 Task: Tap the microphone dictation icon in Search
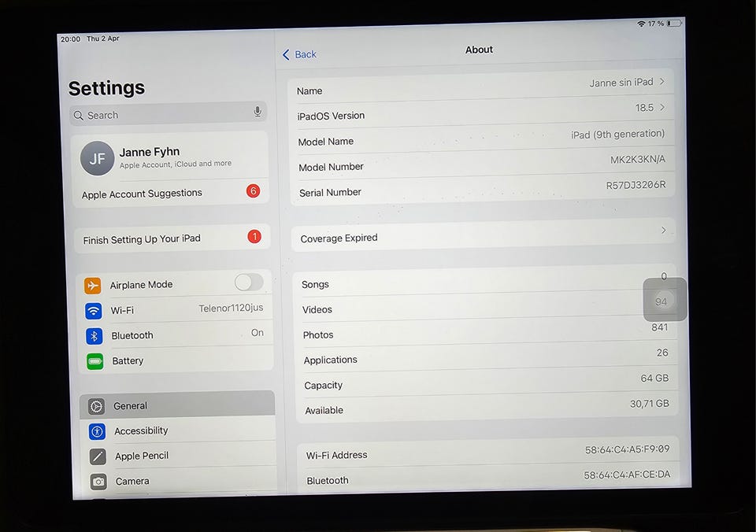[x=258, y=112]
